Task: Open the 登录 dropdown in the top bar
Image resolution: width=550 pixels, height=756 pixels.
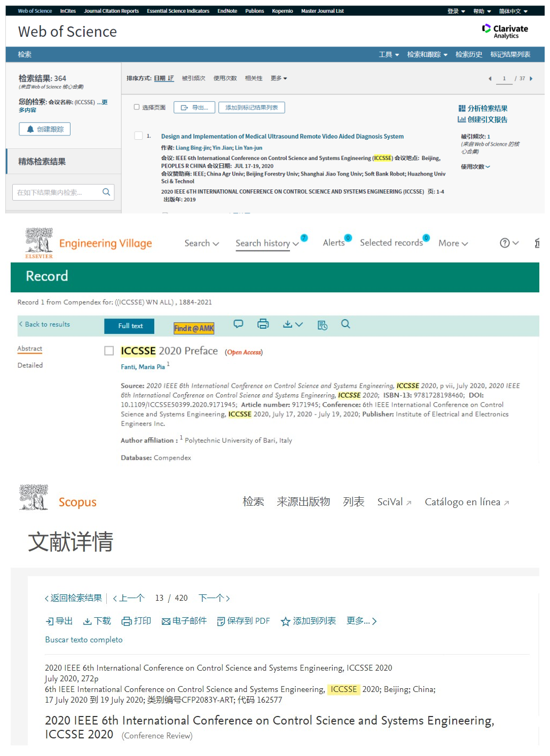Action: pyautogui.click(x=457, y=11)
